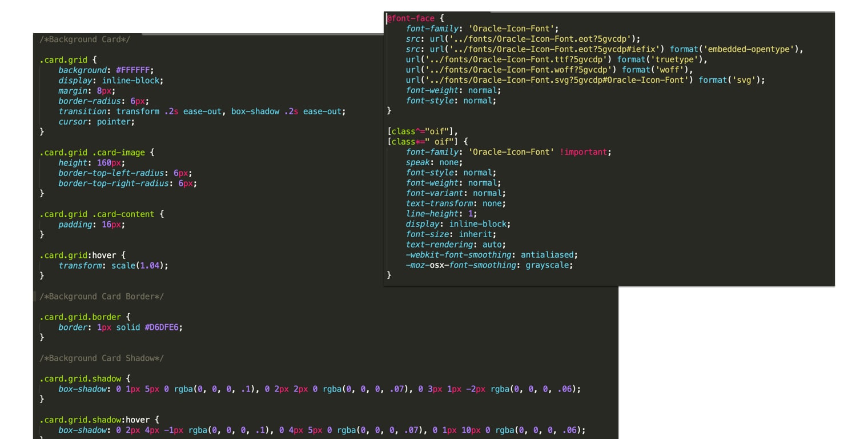Click the font-variant: normal declaration
868x439 pixels.
[456, 194]
